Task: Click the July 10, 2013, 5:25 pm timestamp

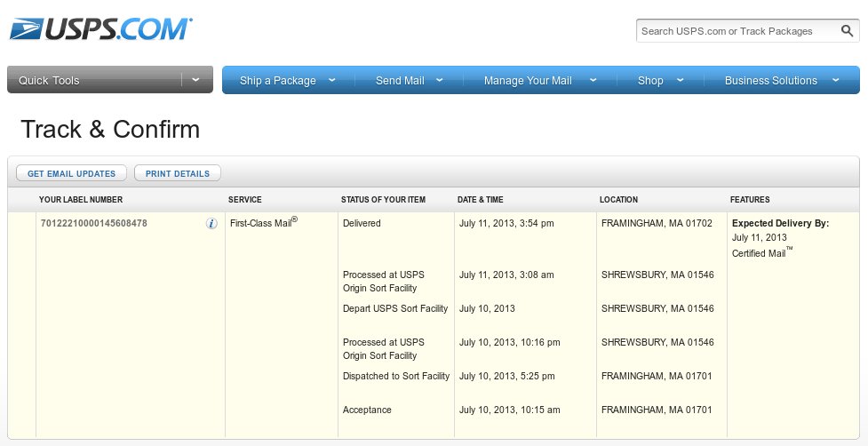Action: pyautogui.click(x=506, y=376)
